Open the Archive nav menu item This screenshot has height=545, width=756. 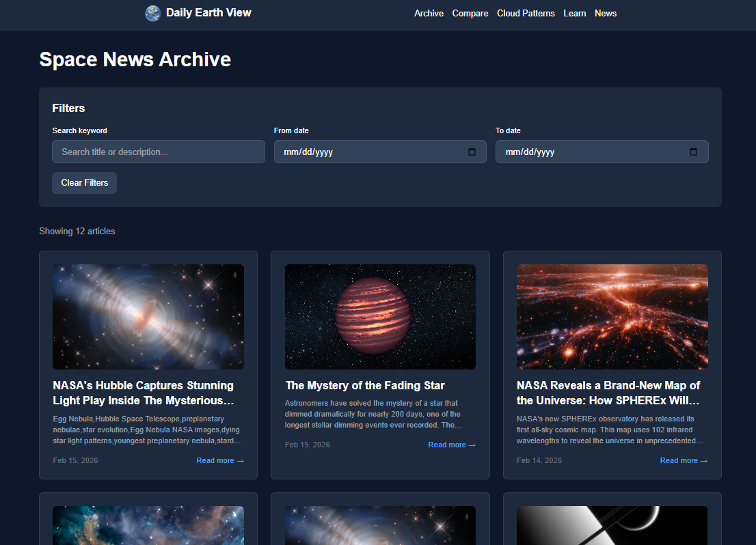(x=429, y=14)
